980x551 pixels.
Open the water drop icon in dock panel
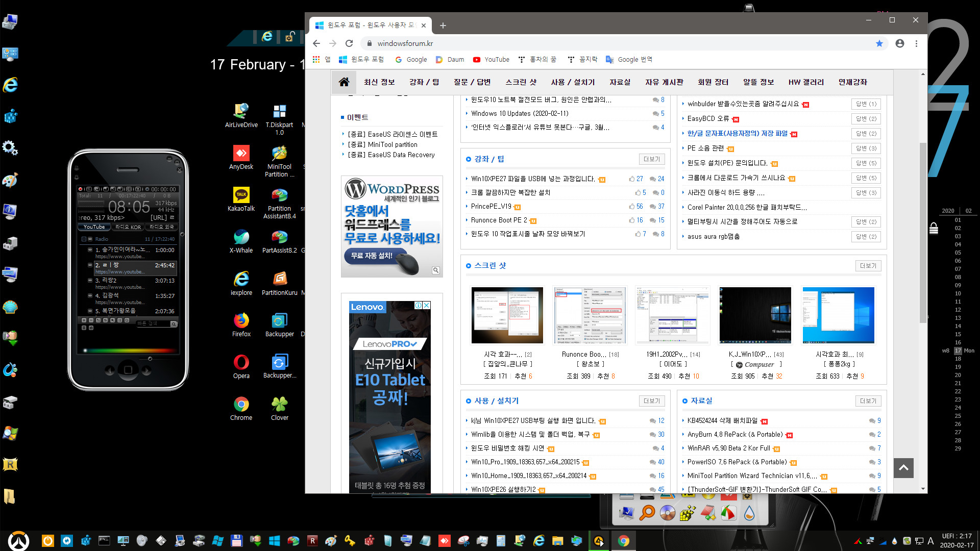(x=749, y=512)
